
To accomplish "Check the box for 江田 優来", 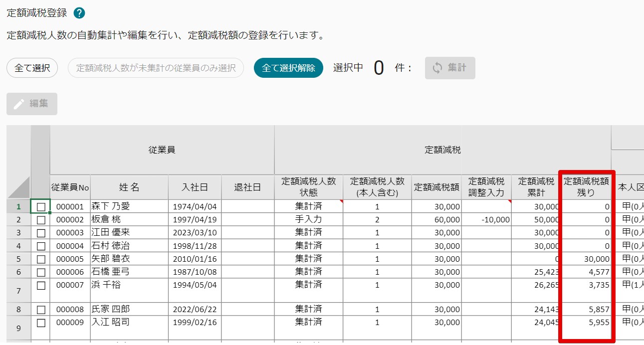I will click(41, 232).
